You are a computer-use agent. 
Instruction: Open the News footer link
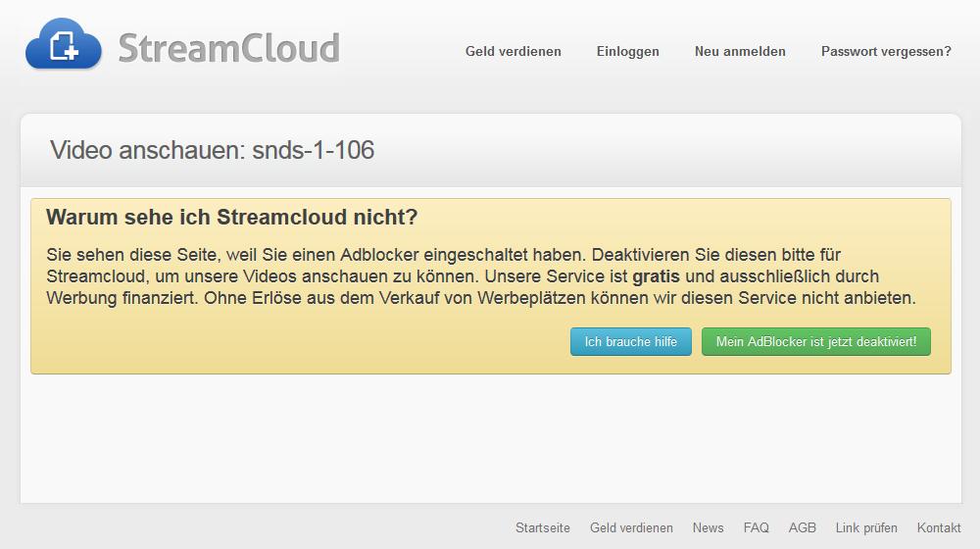tap(709, 527)
